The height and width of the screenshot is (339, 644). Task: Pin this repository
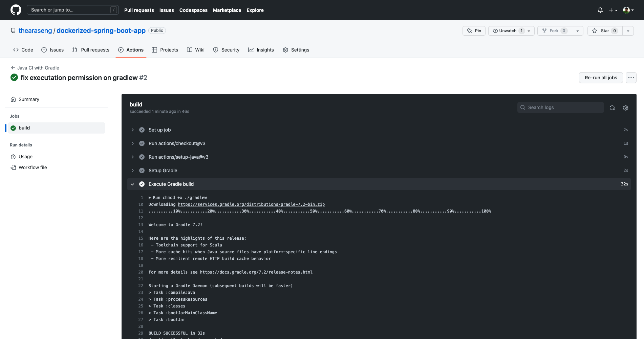[474, 31]
